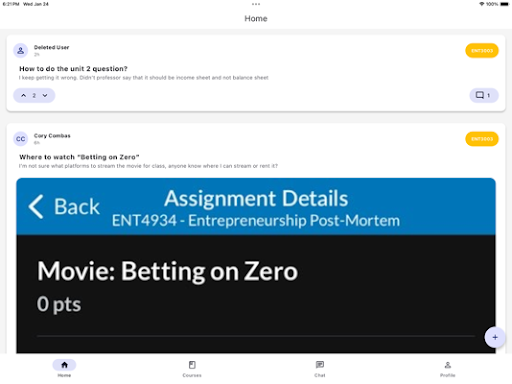512x384 pixels.
Task: Click the battery indicator in status bar
Action: pos(505,4)
